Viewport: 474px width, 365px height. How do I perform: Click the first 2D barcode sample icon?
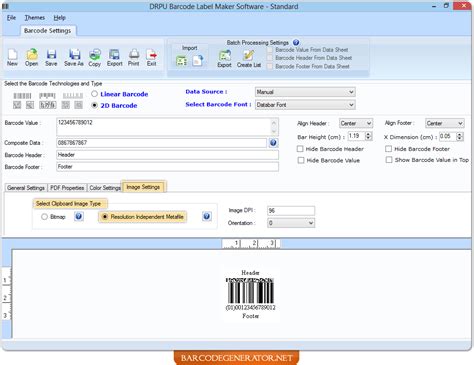click(17, 105)
